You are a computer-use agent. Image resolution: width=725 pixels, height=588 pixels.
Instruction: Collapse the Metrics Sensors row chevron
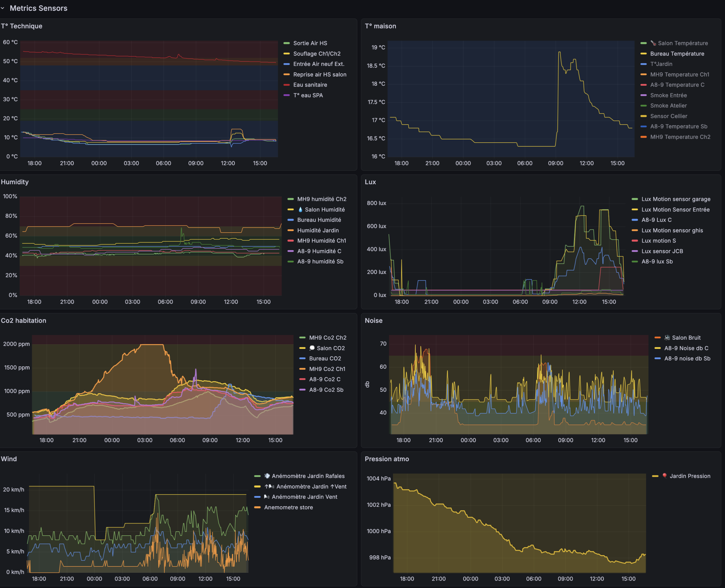3,8
